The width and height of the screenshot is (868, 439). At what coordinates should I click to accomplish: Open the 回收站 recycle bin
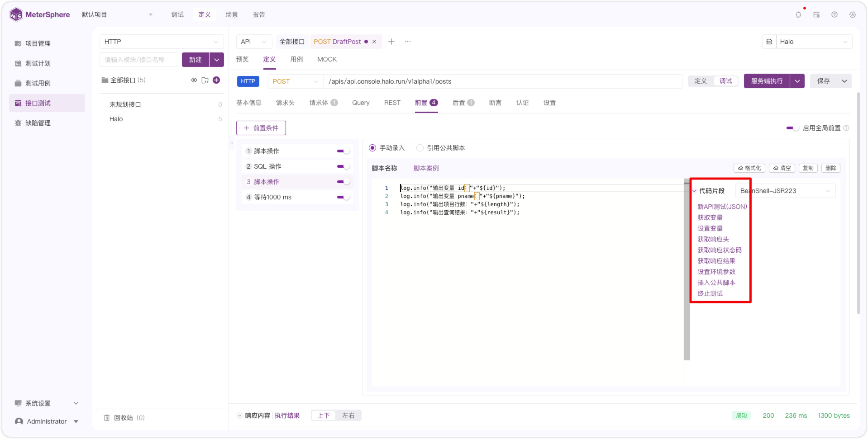[x=124, y=418]
